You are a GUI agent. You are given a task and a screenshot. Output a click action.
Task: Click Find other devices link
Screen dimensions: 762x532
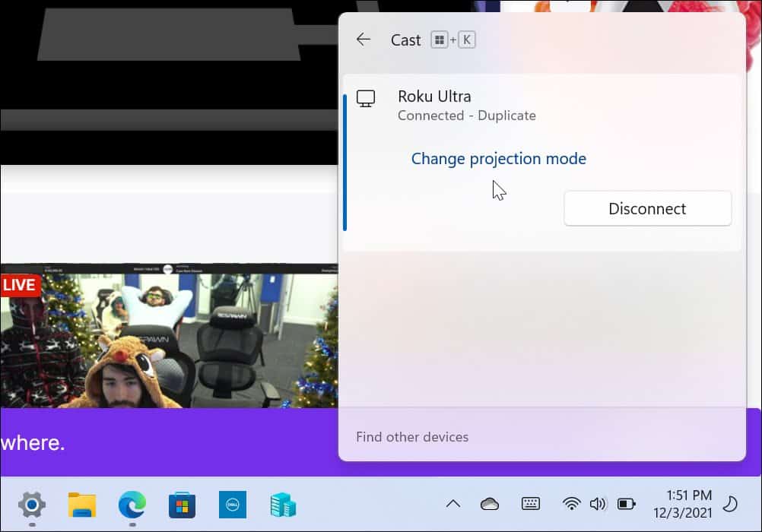pyautogui.click(x=412, y=437)
